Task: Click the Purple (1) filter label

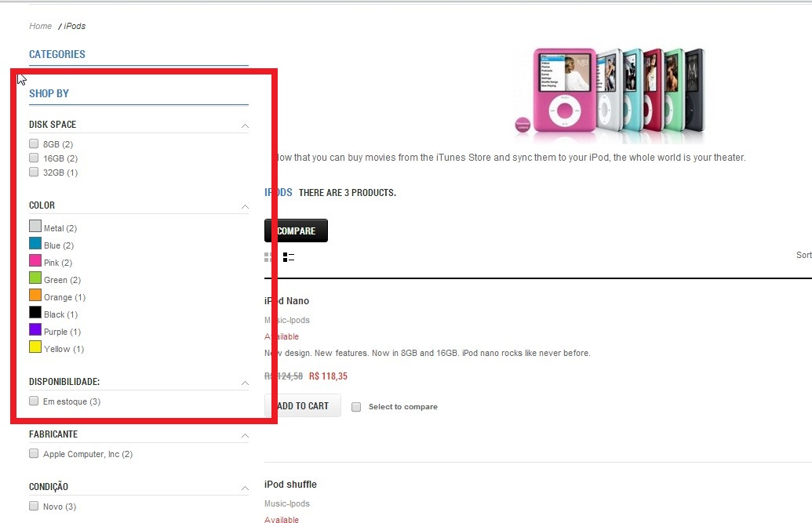Action: [62, 332]
